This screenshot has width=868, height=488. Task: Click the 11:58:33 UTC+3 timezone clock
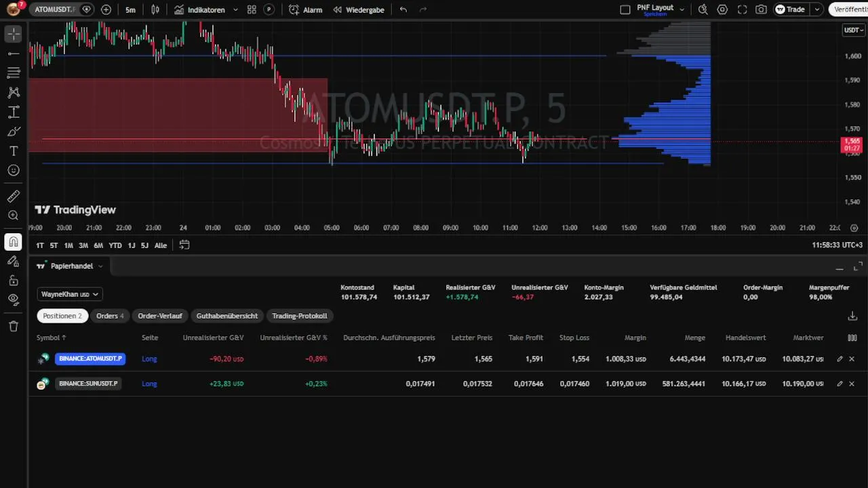tap(837, 245)
